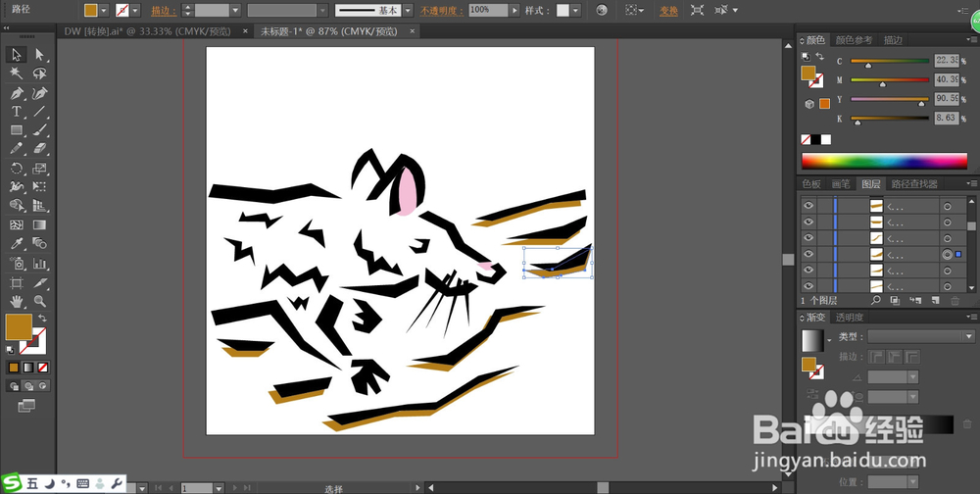
Task: Select the Scale tool
Action: tap(40, 169)
